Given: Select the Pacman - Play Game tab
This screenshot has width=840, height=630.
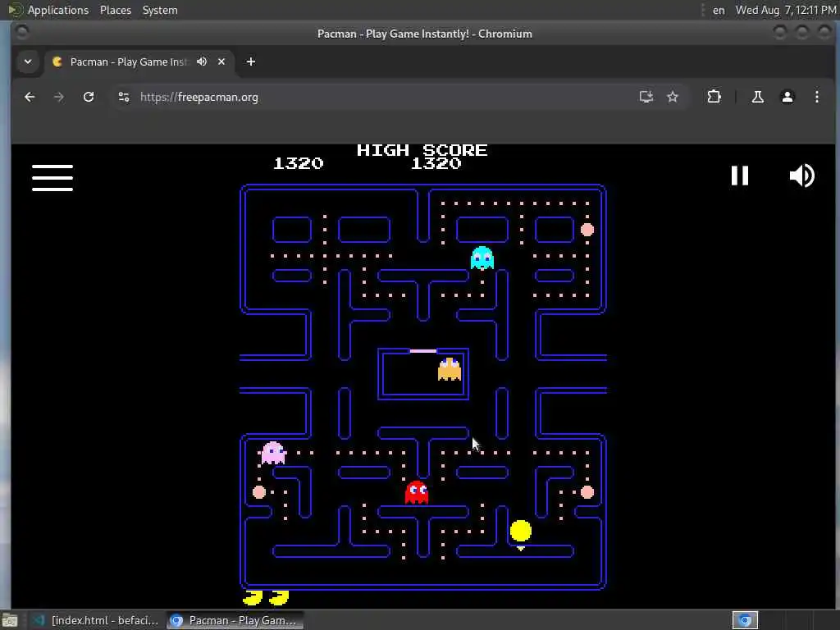Looking at the screenshot, I should [x=141, y=62].
